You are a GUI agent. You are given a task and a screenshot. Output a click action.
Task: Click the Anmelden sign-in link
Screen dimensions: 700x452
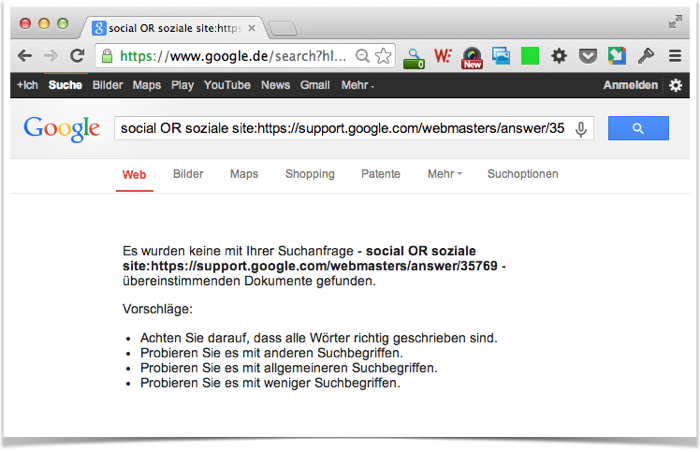(630, 86)
